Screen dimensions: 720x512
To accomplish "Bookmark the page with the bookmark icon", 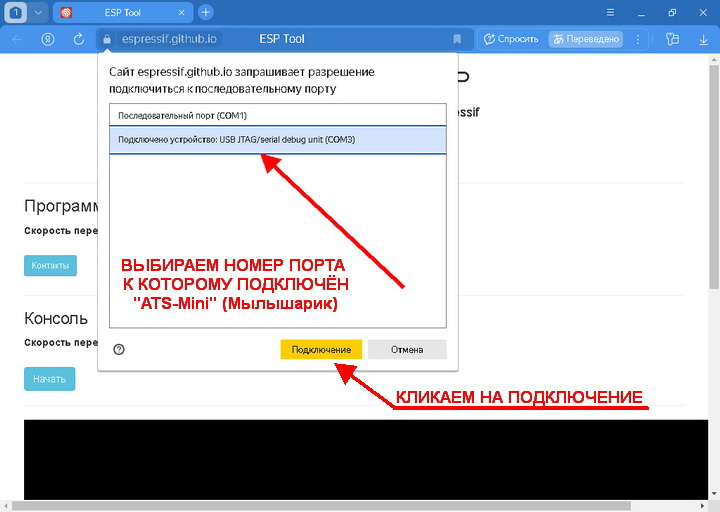I will (457, 39).
